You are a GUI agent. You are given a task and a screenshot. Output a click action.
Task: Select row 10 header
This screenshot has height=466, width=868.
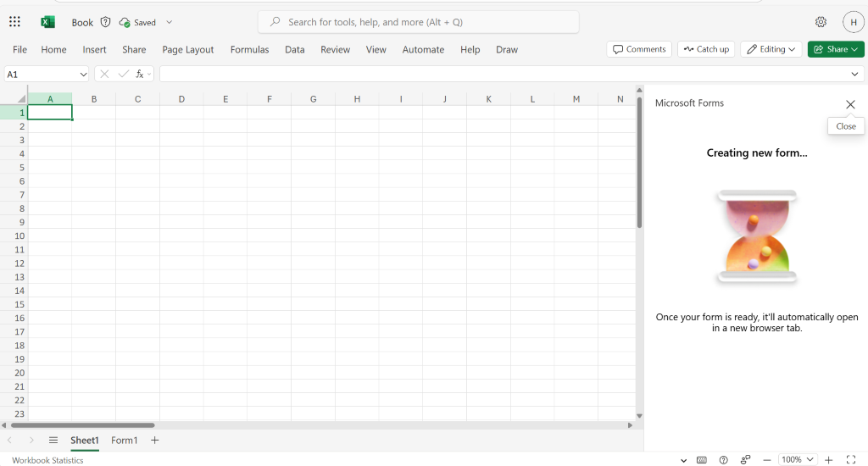14,236
